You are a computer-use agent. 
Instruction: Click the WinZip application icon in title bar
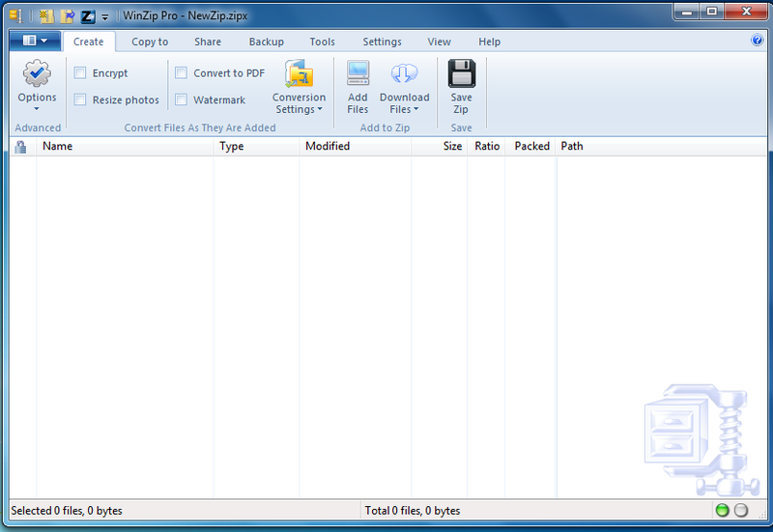coord(16,15)
